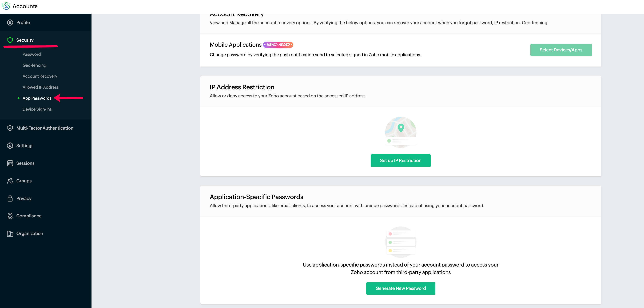
Task: Open Multi-Factor Authentication shield icon
Action: click(10, 128)
